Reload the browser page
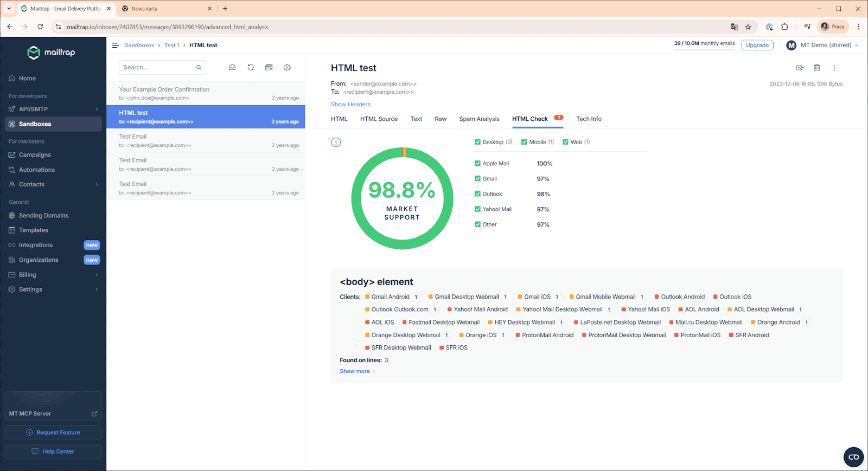This screenshot has width=868, height=471. coord(40,27)
